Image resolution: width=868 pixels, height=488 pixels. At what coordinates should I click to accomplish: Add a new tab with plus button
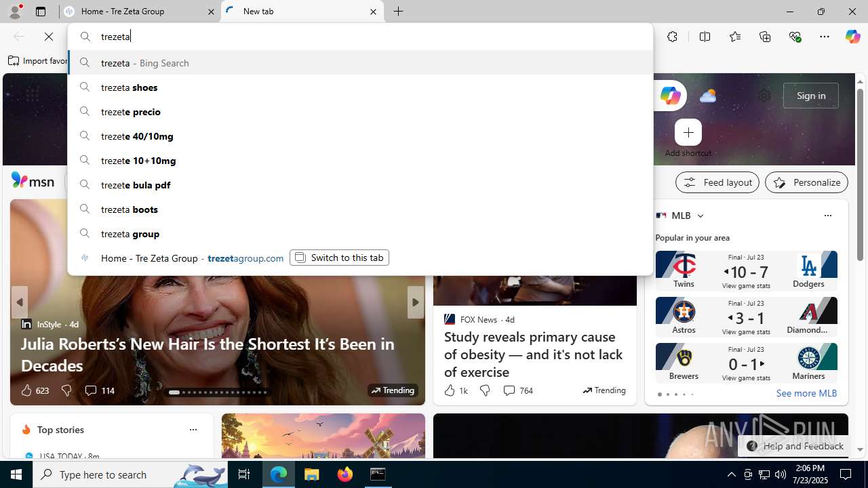point(399,12)
